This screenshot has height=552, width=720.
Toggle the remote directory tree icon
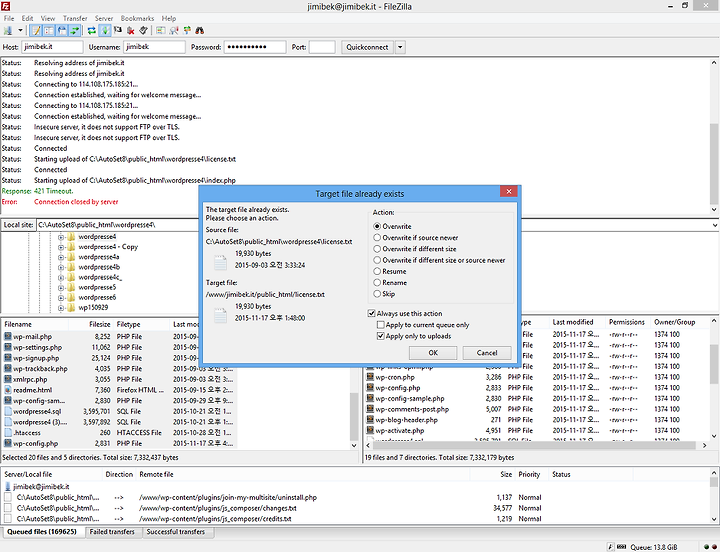pyautogui.click(x=62, y=31)
